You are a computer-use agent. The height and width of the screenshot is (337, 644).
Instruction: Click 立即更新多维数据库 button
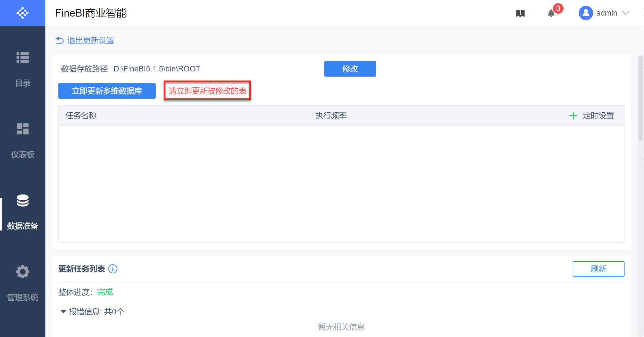[x=107, y=91]
